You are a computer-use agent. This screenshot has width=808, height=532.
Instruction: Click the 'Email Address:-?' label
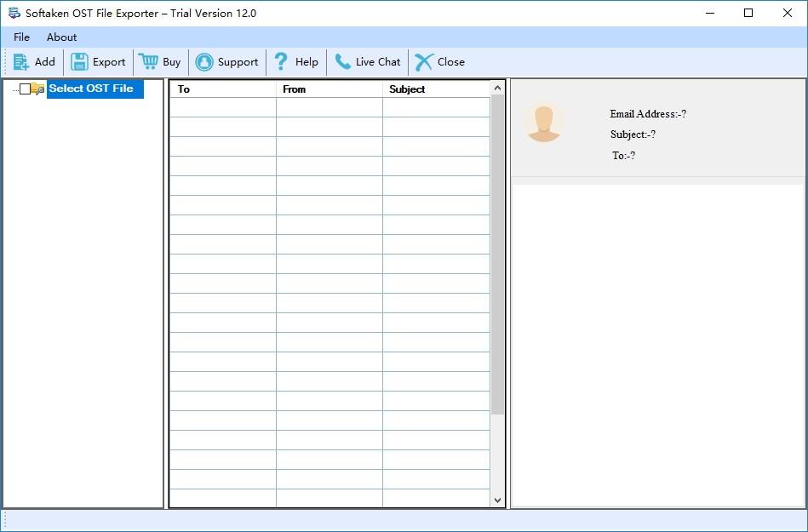click(x=648, y=114)
